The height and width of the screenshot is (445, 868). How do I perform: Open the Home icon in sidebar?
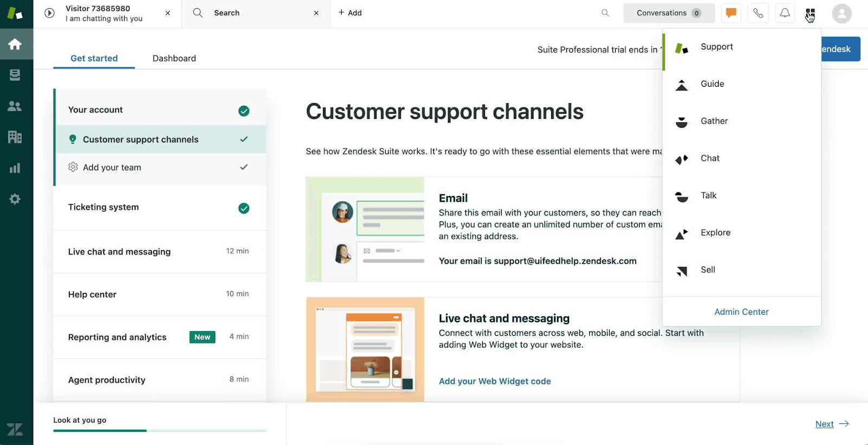15,44
